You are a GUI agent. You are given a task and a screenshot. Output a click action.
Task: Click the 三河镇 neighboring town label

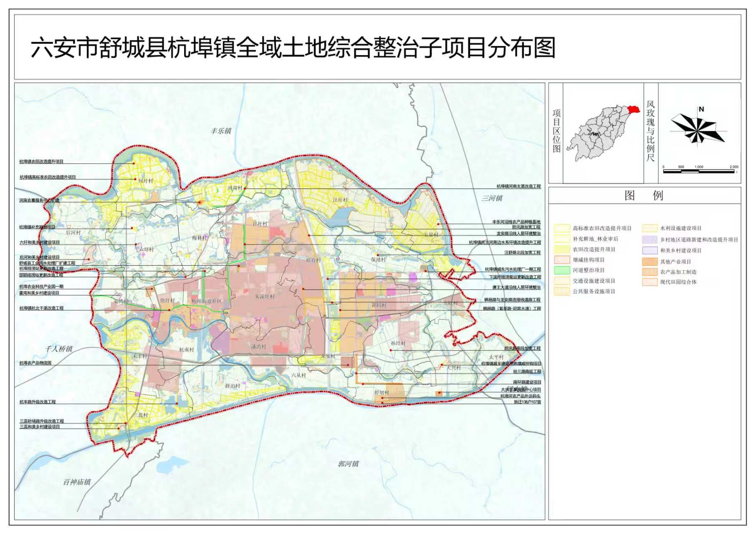tap(492, 198)
